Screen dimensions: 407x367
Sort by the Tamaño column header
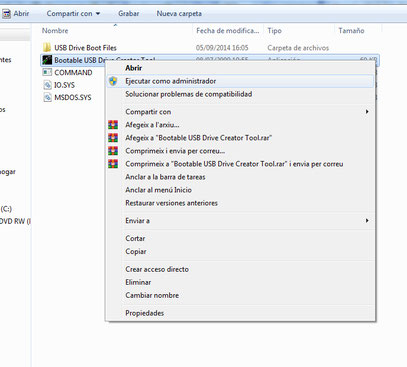pos(358,31)
